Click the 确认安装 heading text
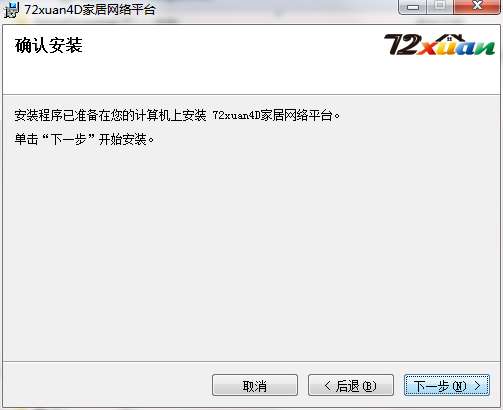This screenshot has width=503, height=410. (49, 45)
